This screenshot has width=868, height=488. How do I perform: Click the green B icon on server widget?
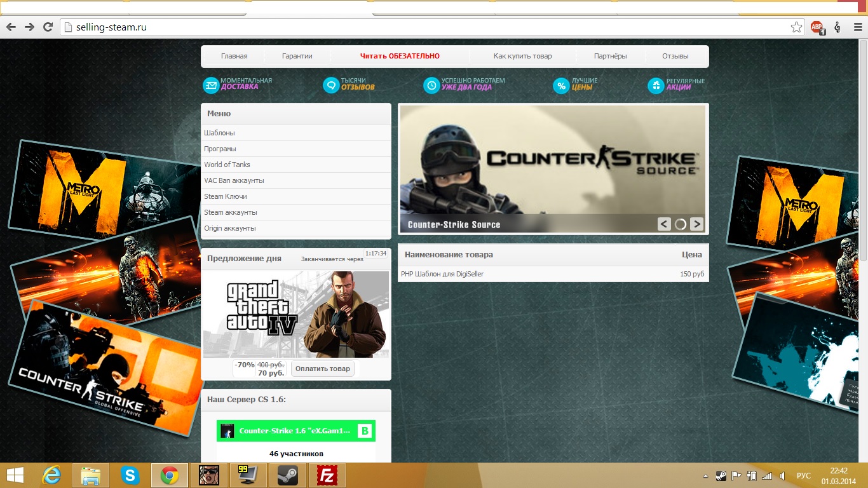pos(365,431)
